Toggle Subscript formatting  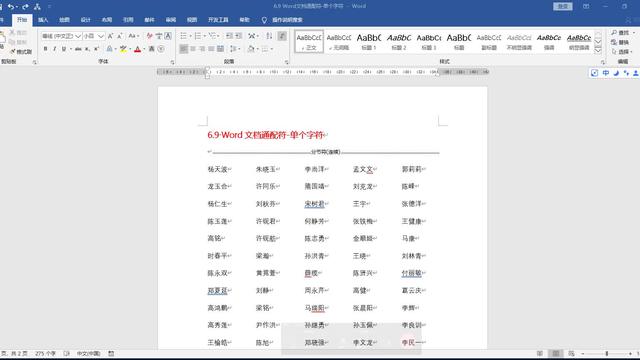pyautogui.click(x=87, y=49)
